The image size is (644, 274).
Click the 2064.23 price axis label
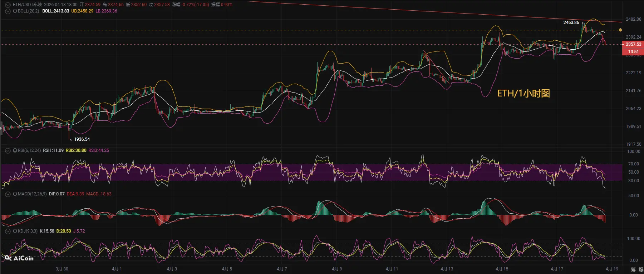(633, 109)
